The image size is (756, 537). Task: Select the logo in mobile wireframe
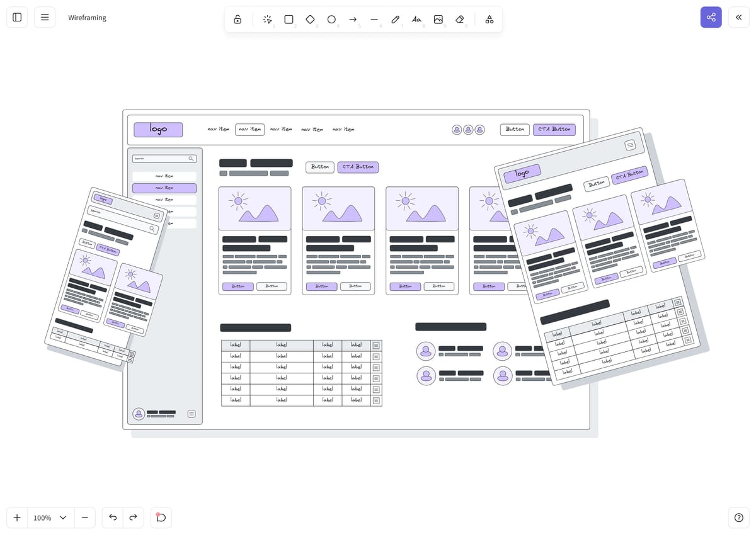click(103, 200)
